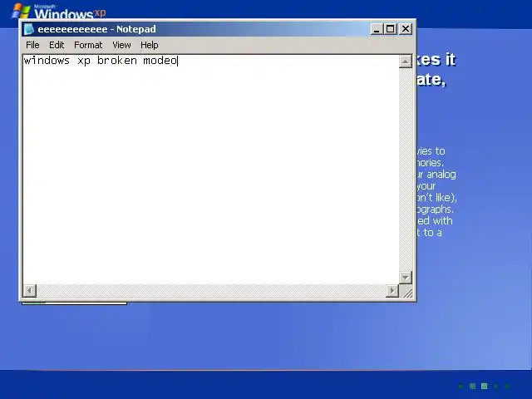Click the Notepad icon in title bar
The width and height of the screenshot is (532, 399).
29,29
